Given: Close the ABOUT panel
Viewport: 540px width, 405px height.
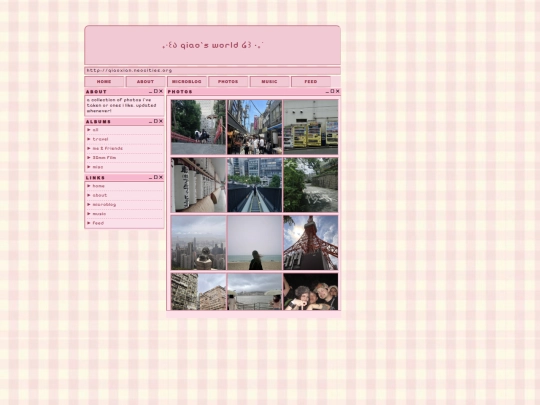Looking at the screenshot, I should [161, 91].
